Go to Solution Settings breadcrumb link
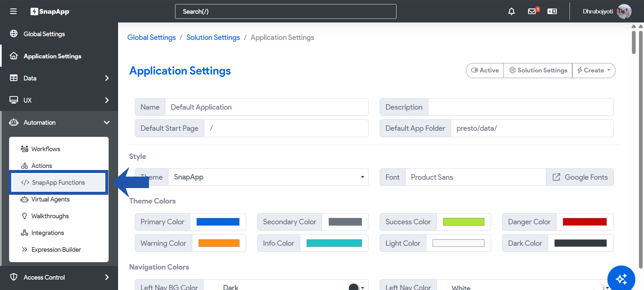Screen dimensions: 644x290 pyautogui.click(x=213, y=37)
